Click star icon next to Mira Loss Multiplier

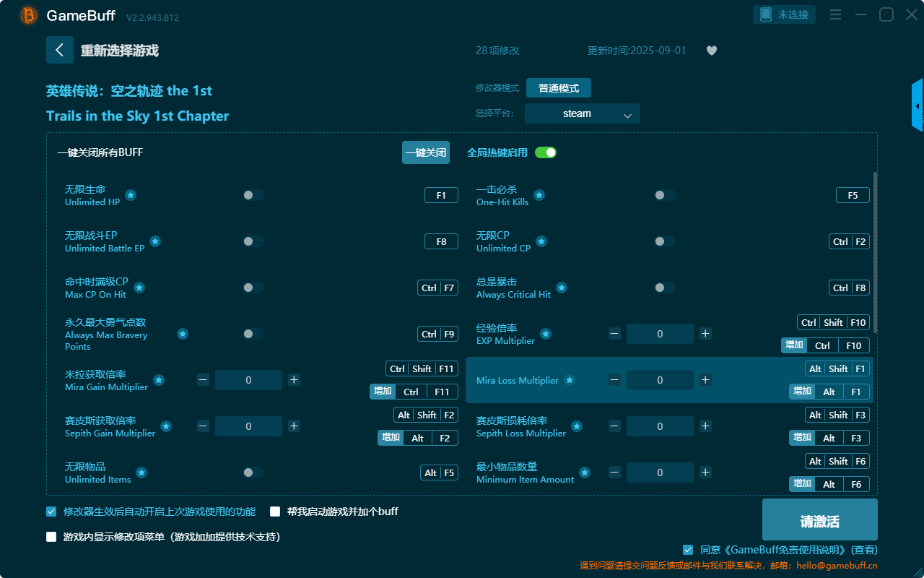[x=570, y=380]
